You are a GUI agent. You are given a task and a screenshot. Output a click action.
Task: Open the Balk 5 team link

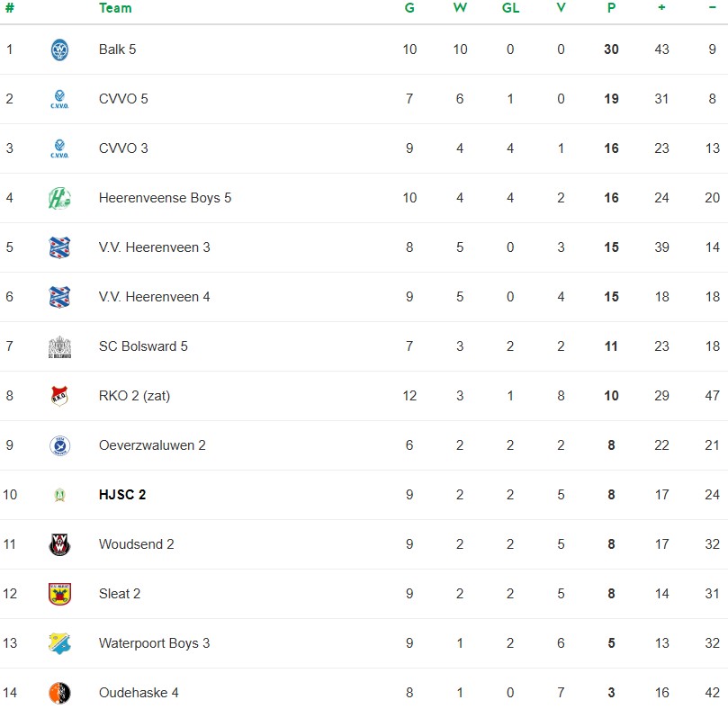point(117,49)
